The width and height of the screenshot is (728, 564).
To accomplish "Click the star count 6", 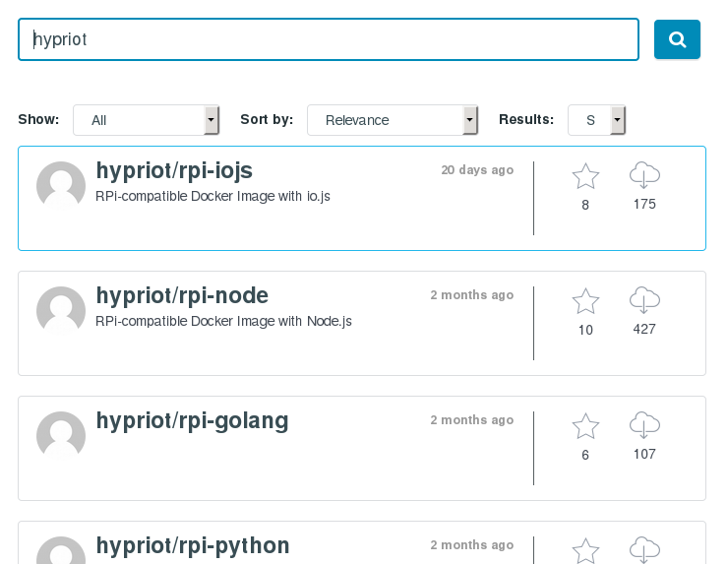I will [x=585, y=455].
